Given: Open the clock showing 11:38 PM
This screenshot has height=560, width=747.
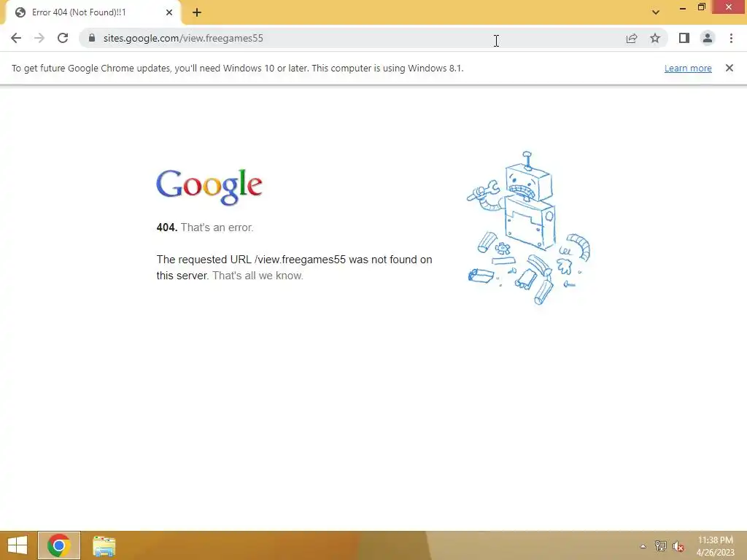Looking at the screenshot, I should (x=716, y=546).
